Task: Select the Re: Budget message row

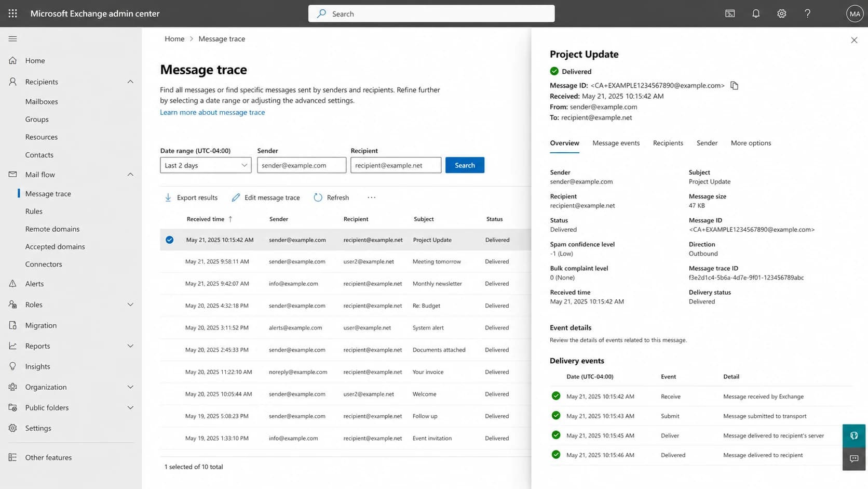Action: click(x=345, y=306)
